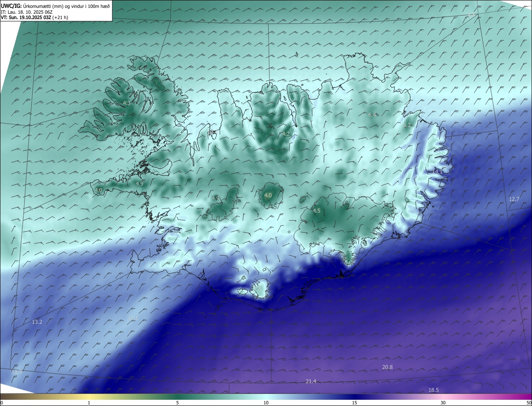Click the 4.3 value over the Westfjords
532x406 pixels.
coord(127,103)
